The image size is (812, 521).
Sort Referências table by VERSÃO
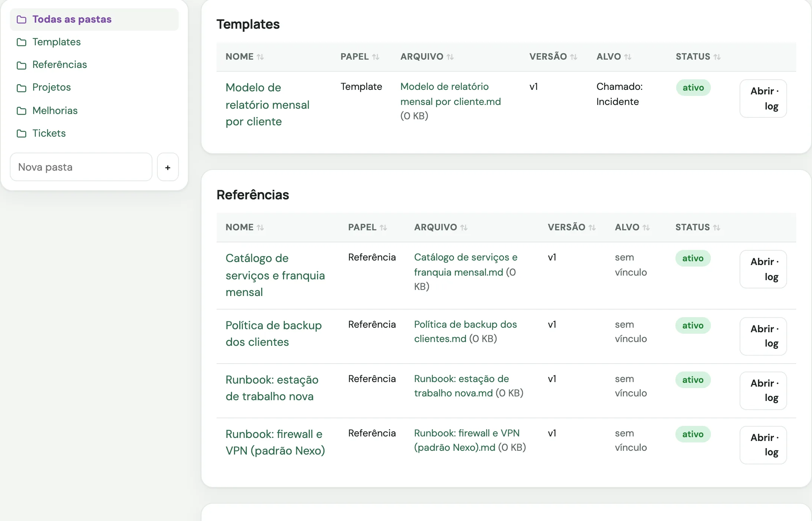(x=572, y=227)
